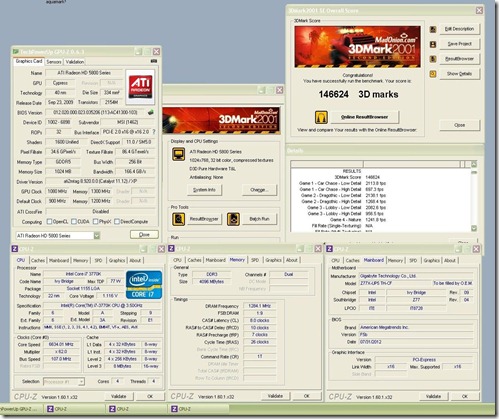This screenshot has width=499, height=419.
Task: Click the Online ResultBrowser button
Action: click(x=364, y=117)
